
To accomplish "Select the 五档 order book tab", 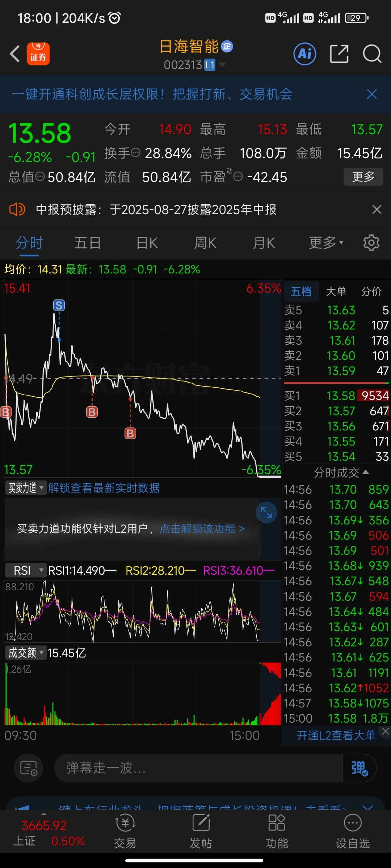I will [x=301, y=291].
